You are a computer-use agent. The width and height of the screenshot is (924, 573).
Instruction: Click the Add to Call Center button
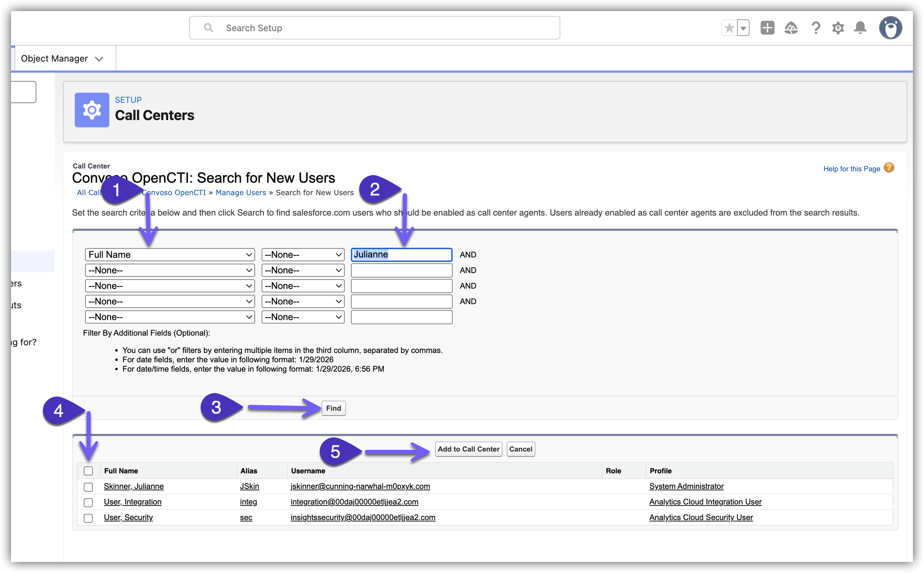point(468,449)
